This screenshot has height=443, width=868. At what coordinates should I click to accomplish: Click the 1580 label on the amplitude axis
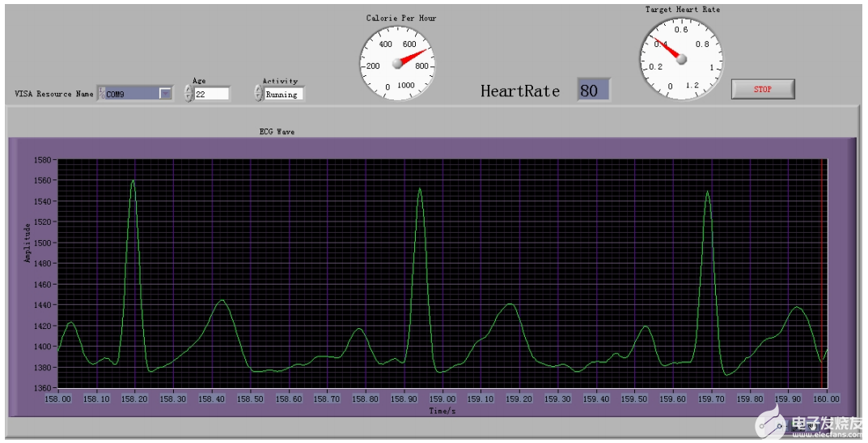[41, 160]
